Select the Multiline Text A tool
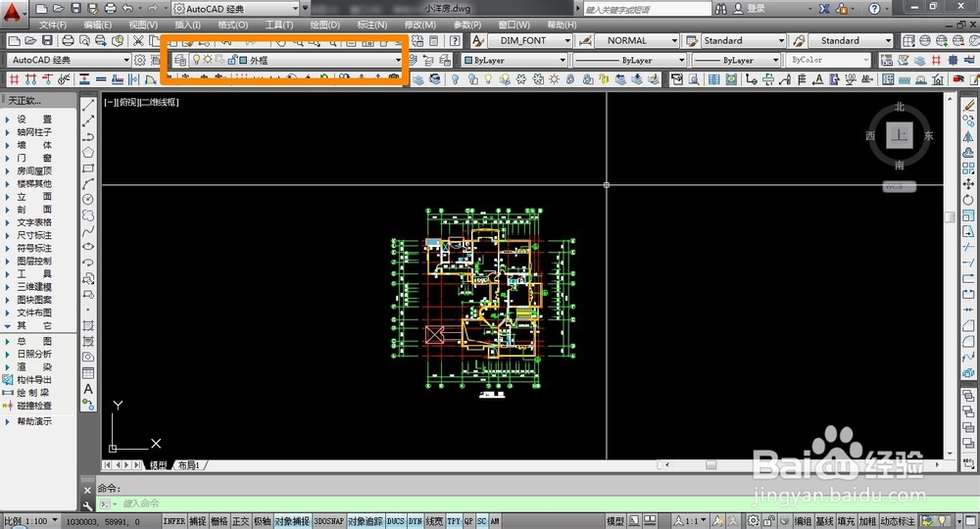The width and height of the screenshot is (980, 529). point(88,389)
